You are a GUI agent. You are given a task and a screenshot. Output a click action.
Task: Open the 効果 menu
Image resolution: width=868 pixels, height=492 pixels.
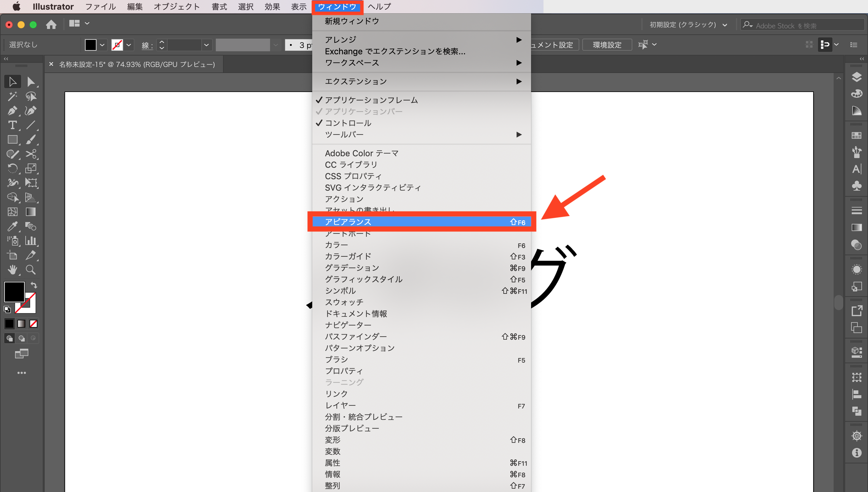click(x=272, y=6)
